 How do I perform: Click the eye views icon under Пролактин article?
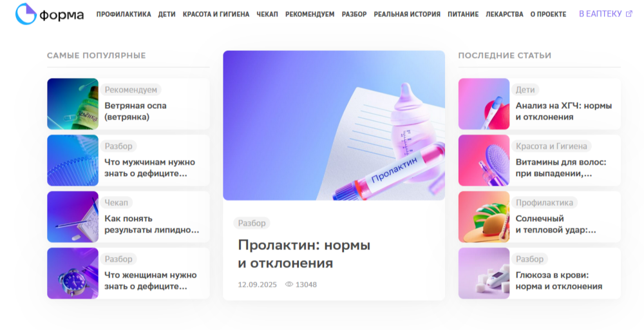tap(289, 284)
